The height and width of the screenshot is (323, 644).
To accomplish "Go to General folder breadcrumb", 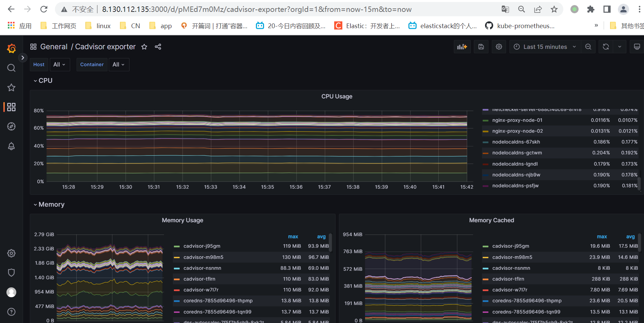I will point(54,47).
